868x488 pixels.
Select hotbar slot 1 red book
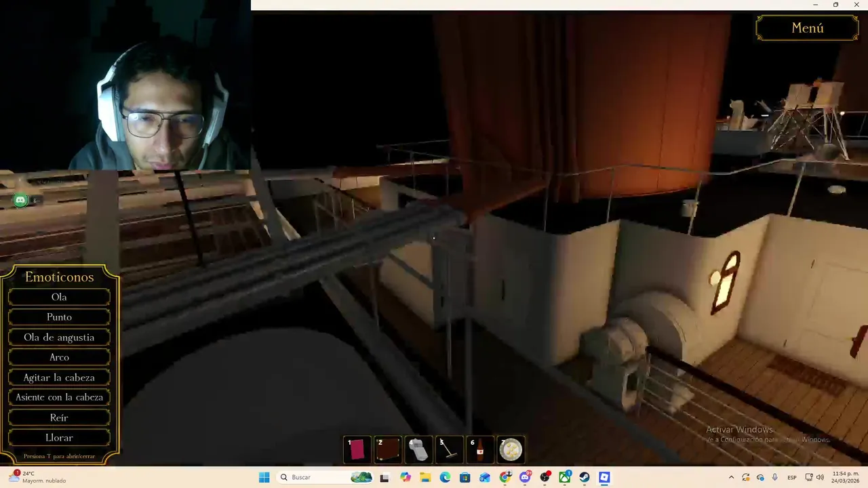(x=357, y=449)
